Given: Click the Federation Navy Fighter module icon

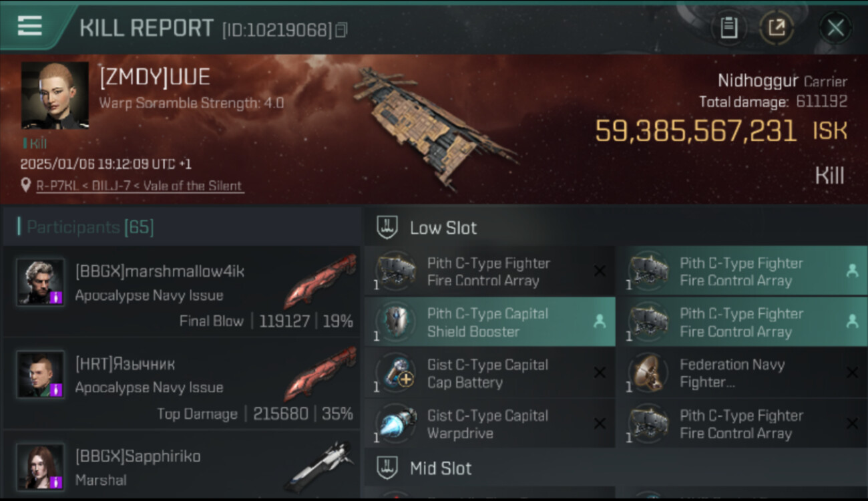Looking at the screenshot, I should [x=648, y=373].
